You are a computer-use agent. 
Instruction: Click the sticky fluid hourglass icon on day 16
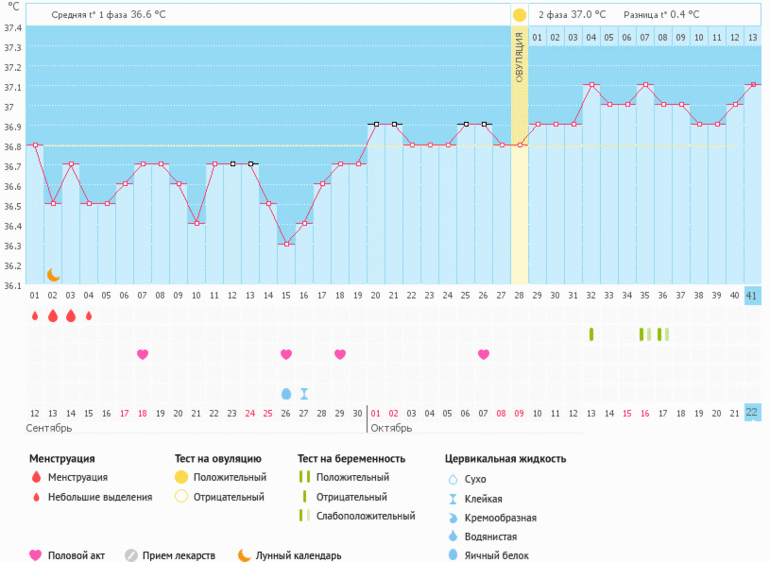(x=304, y=393)
